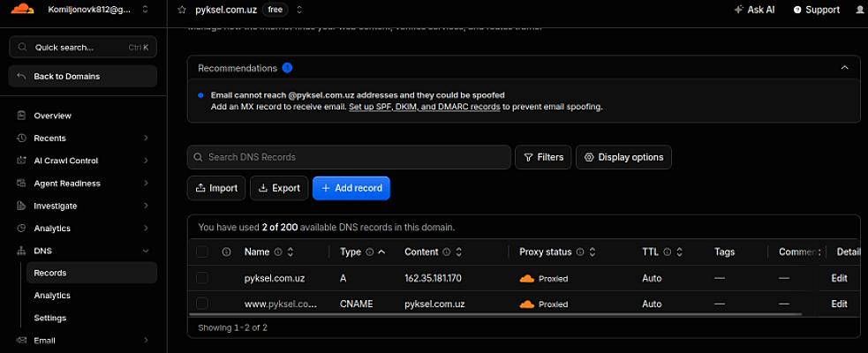Open the user profile icon
The width and height of the screenshot is (868, 353).
coord(860,10)
